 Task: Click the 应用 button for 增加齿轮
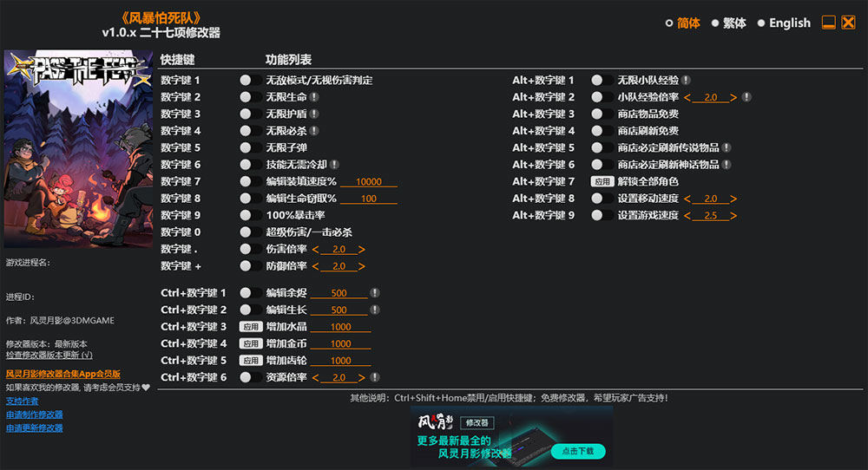click(251, 361)
